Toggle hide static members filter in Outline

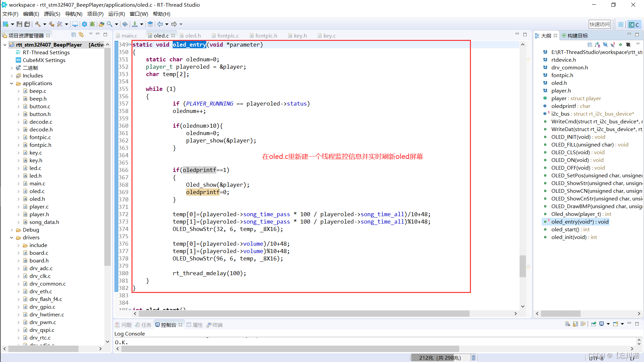point(613,45)
